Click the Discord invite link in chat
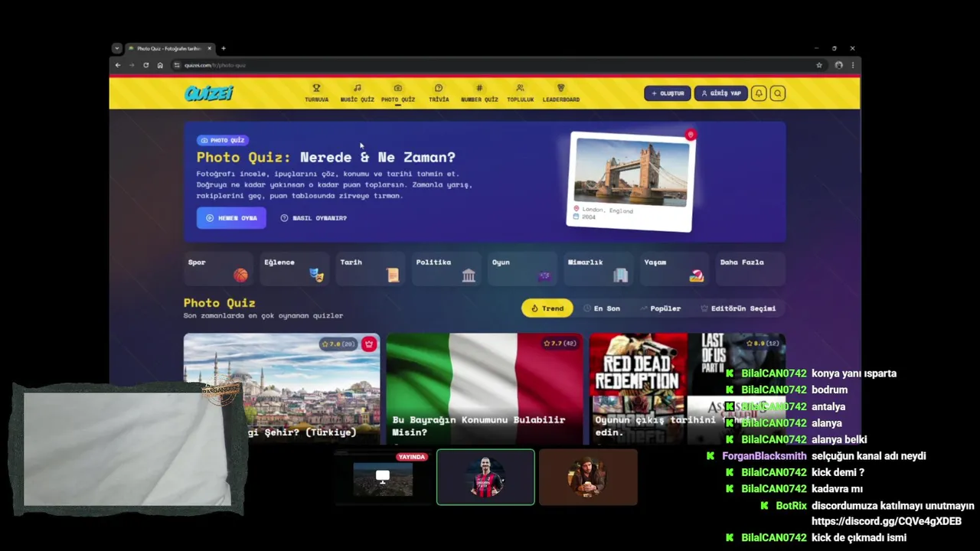The width and height of the screenshot is (980, 551). tap(887, 521)
